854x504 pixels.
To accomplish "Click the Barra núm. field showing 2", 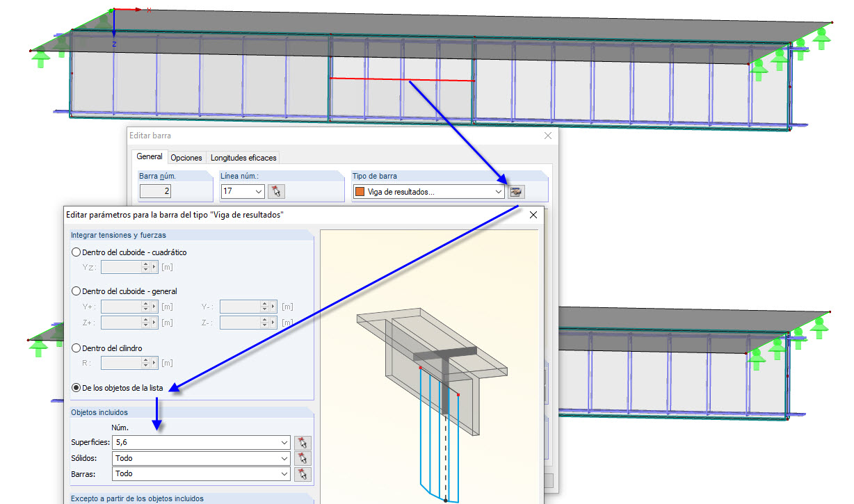I will click(x=156, y=191).
